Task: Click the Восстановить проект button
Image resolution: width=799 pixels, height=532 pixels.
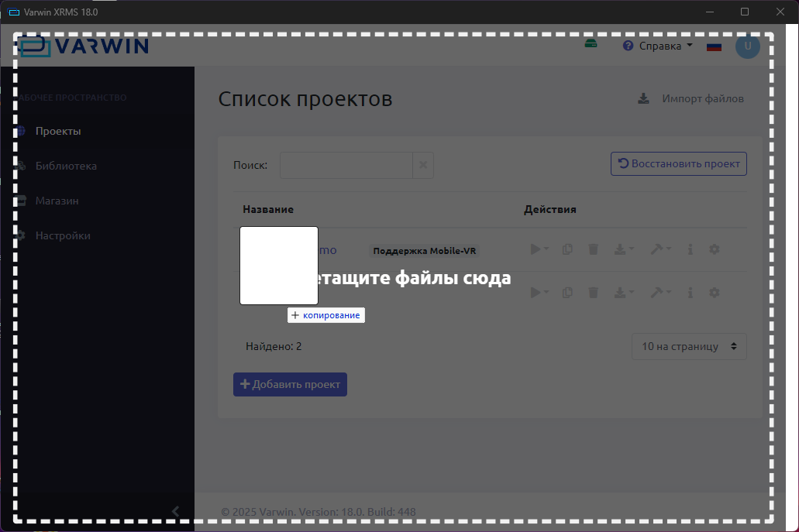Action: [x=679, y=164]
